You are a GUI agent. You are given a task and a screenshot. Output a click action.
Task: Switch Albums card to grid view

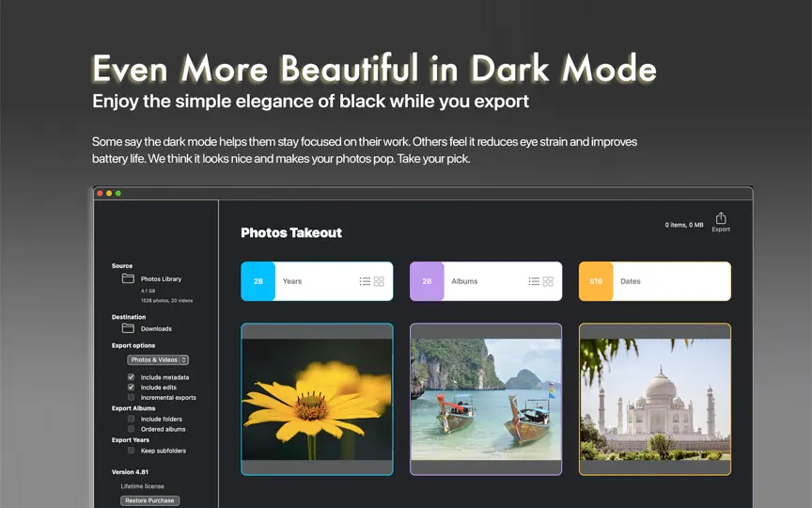(548, 281)
